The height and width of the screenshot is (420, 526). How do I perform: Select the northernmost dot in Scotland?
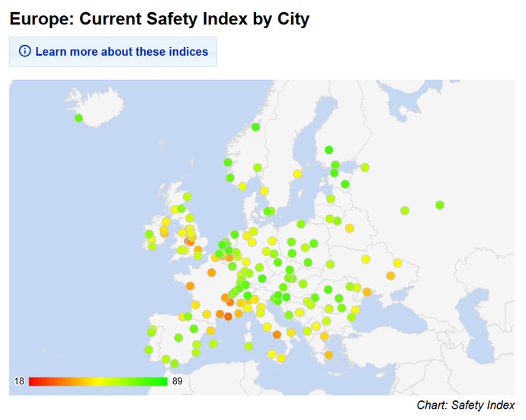pos(188,197)
